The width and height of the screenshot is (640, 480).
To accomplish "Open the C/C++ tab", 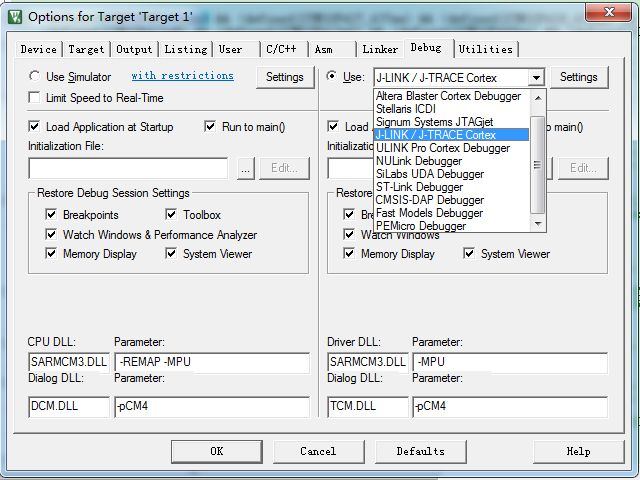I will click(281, 49).
